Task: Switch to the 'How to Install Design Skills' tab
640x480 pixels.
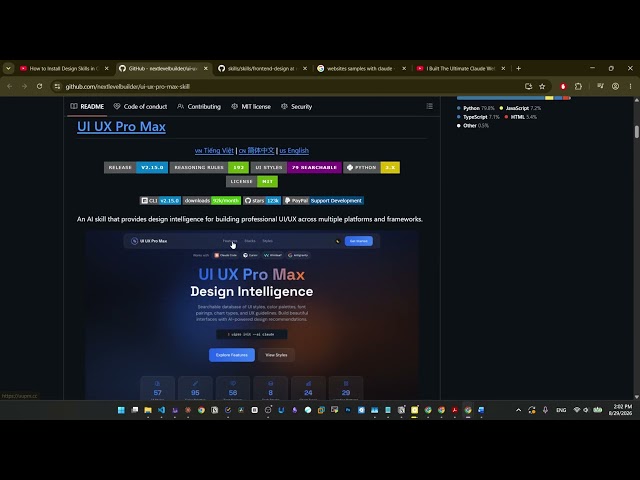Action: [x=64, y=69]
